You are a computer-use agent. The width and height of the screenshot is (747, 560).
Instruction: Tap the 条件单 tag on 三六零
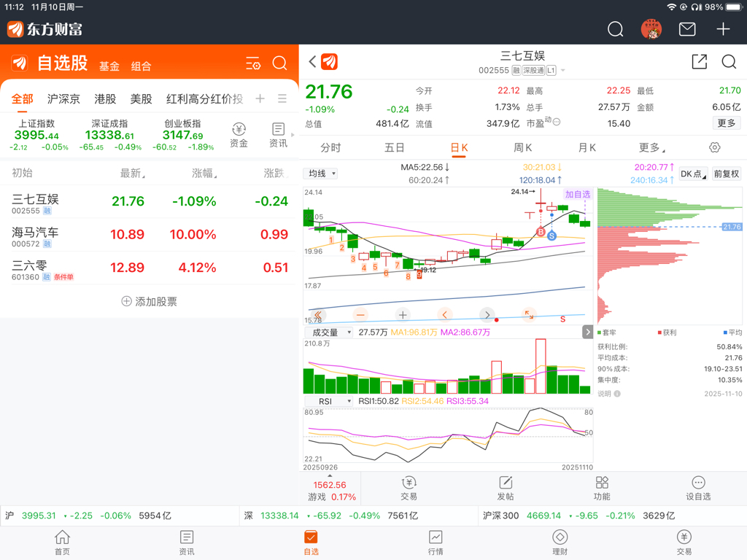point(63,276)
